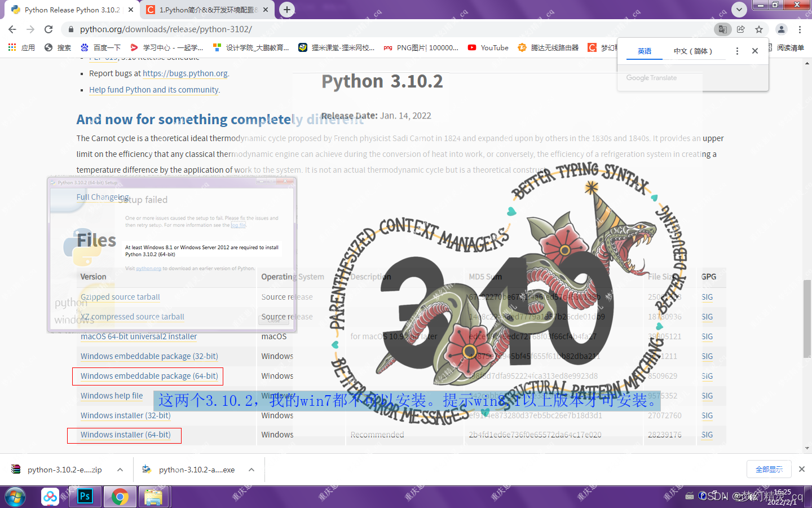Image resolution: width=812 pixels, height=508 pixels.
Task: Bookmark this page with the star icon
Action: point(759,29)
